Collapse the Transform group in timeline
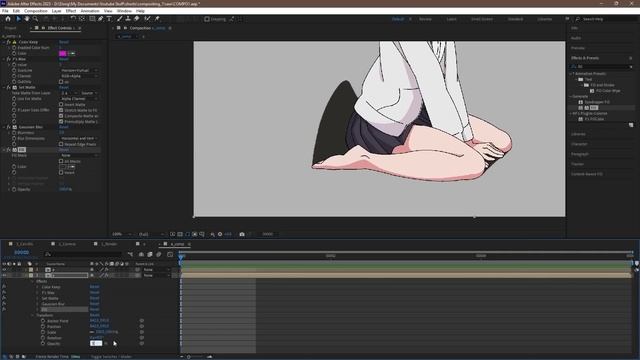The image size is (640, 360). click(x=33, y=315)
